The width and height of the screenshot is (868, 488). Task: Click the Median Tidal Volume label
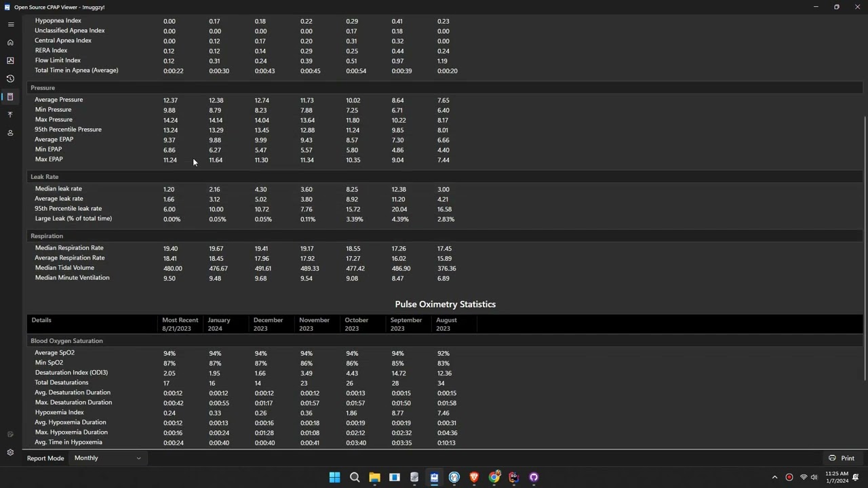pyautogui.click(x=64, y=268)
